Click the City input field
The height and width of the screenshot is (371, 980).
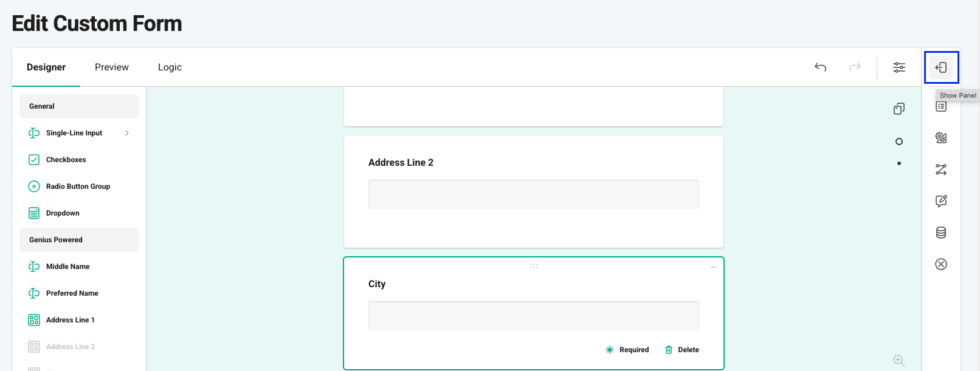click(x=534, y=316)
